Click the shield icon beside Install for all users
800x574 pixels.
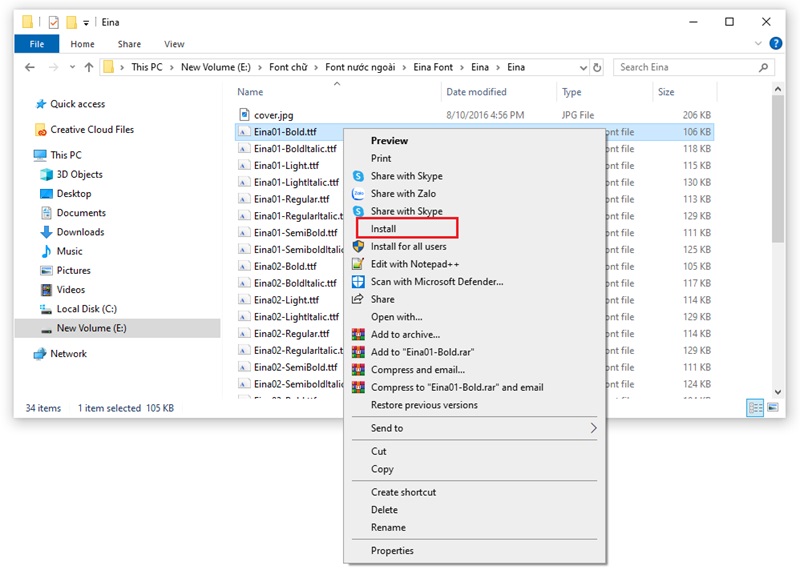358,246
